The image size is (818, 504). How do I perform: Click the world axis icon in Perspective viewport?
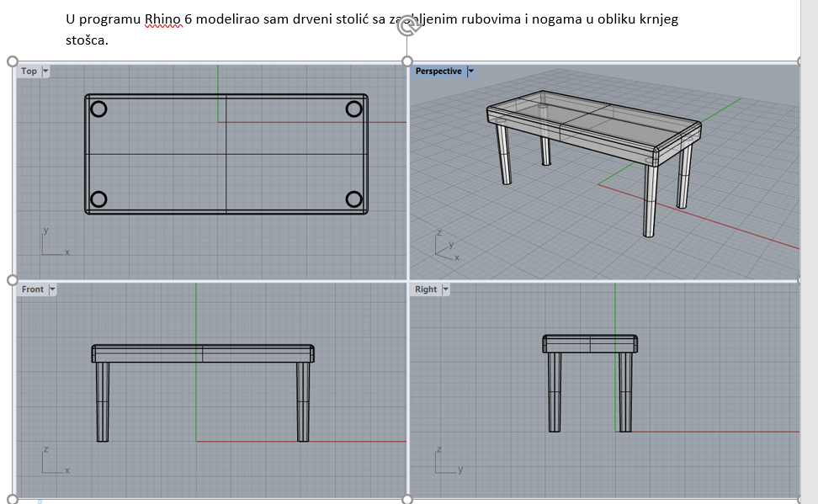point(444,245)
